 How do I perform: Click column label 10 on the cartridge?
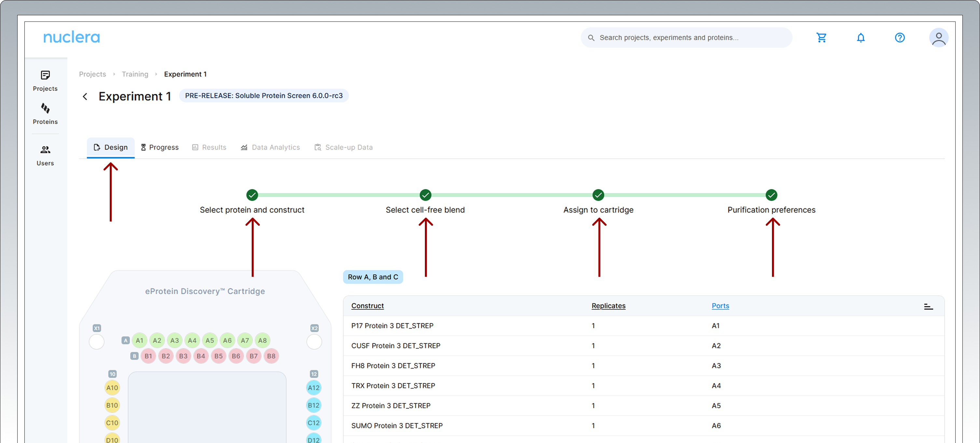112,374
